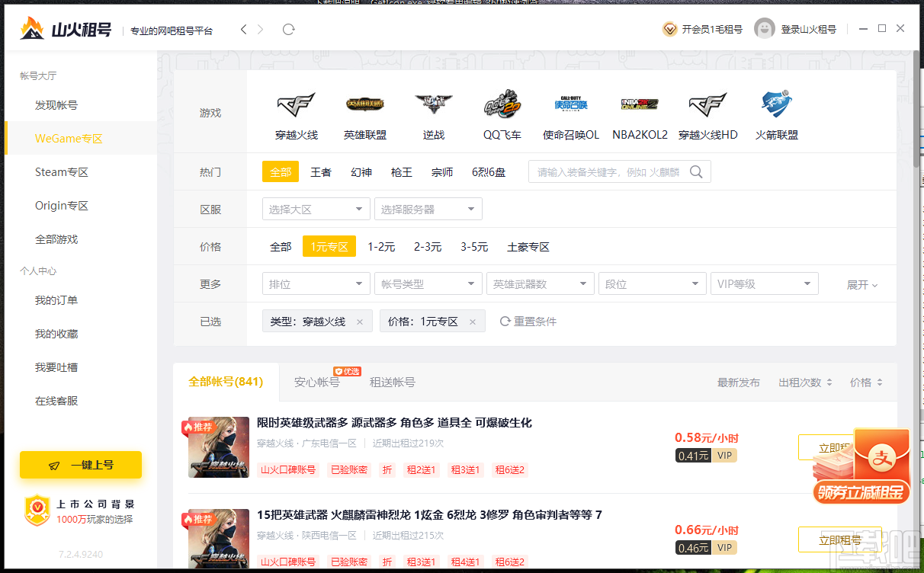Click 登录山火租号 login link
Viewport: 924px width, 573px height.
[x=809, y=30]
